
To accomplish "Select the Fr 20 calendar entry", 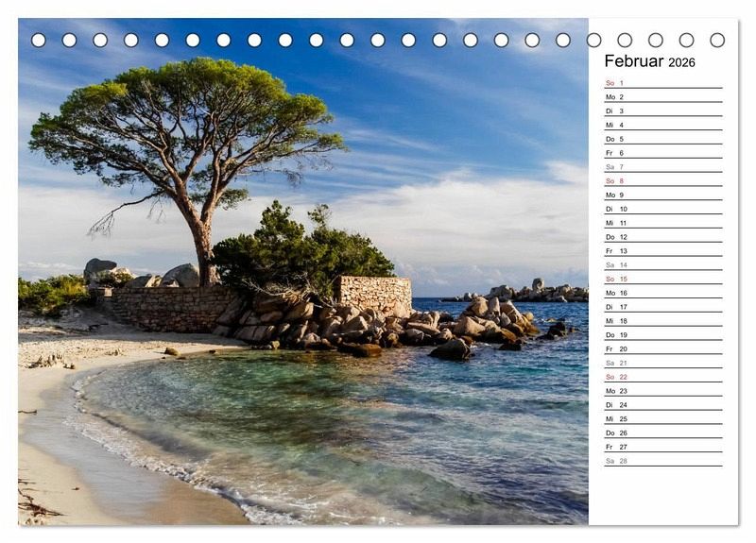I will click(x=662, y=348).
